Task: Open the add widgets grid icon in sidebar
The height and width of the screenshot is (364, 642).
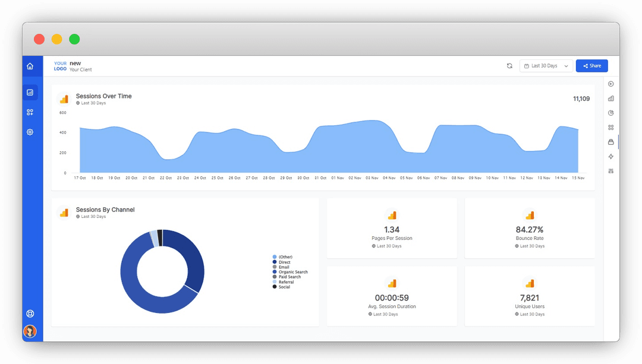Action: pos(30,112)
